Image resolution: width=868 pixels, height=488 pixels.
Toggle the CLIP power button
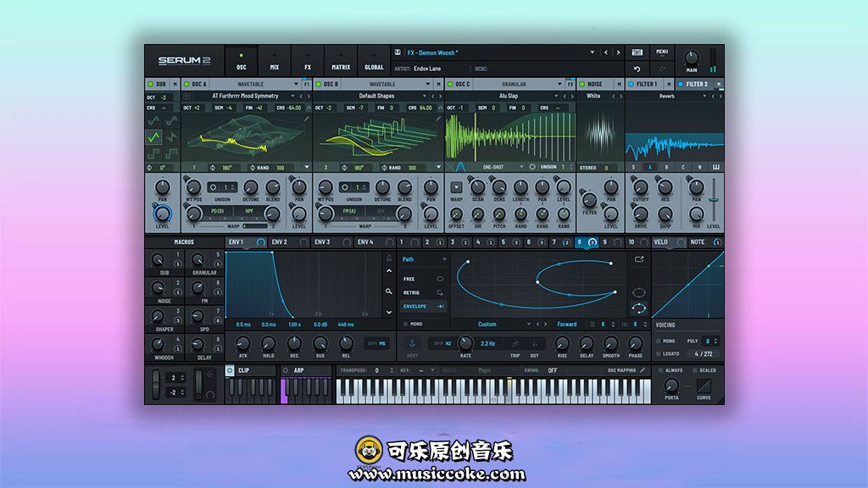tap(230, 370)
